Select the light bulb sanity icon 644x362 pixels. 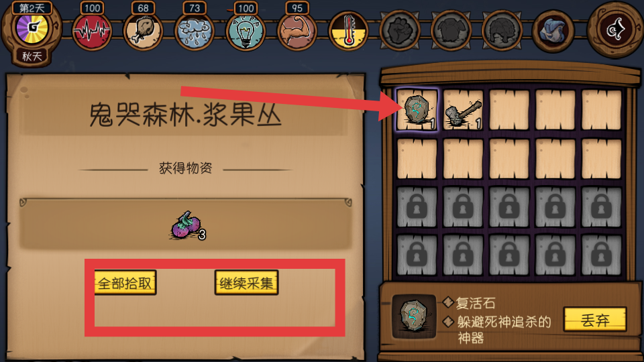pos(246,32)
